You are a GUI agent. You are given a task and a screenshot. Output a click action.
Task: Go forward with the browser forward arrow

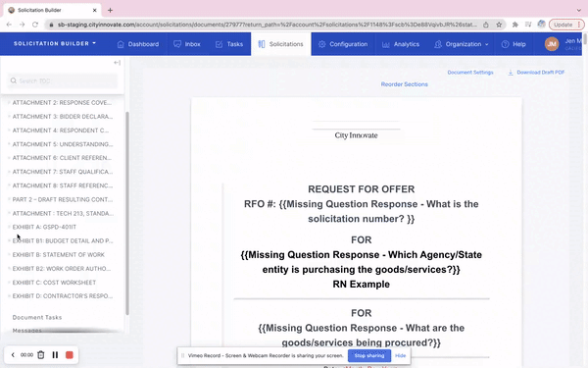coord(23,25)
